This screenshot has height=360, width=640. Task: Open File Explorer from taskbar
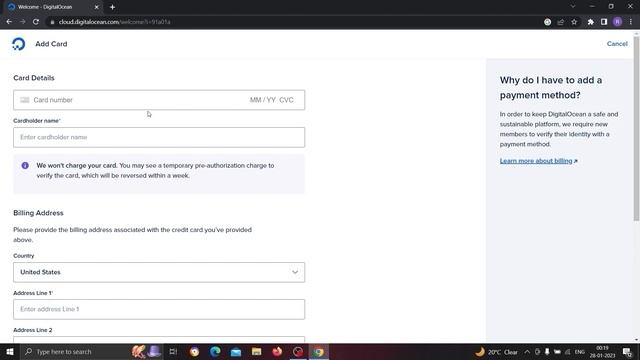pyautogui.click(x=256, y=351)
